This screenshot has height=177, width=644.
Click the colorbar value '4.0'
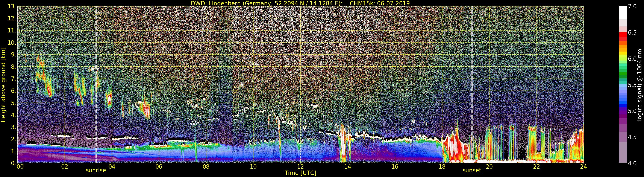pyautogui.click(x=632, y=163)
